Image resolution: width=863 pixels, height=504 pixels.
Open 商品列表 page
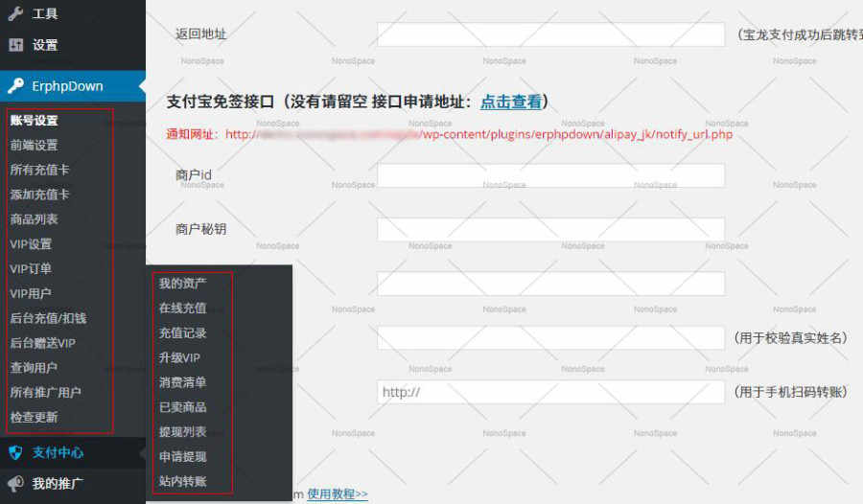tap(35, 219)
